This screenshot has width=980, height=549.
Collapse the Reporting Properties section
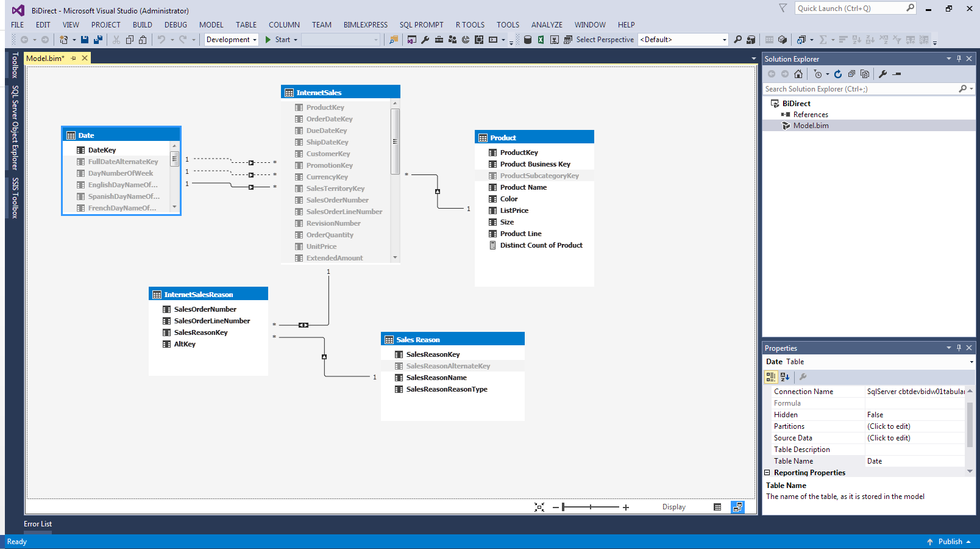click(767, 473)
